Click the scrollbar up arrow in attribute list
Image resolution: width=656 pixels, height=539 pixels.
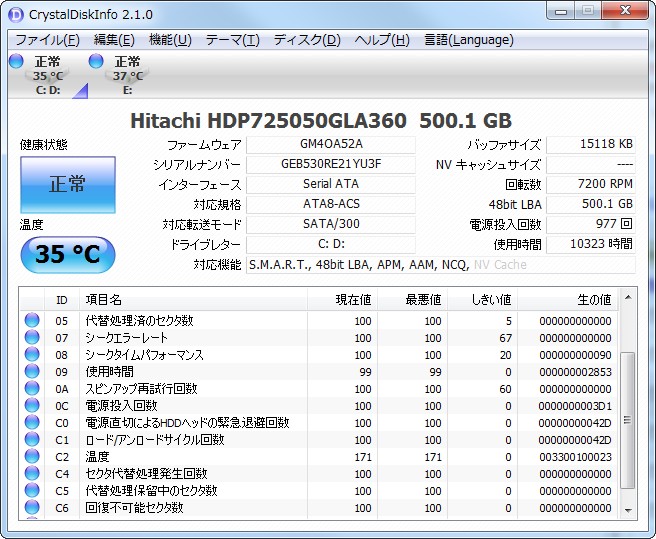(x=628, y=299)
